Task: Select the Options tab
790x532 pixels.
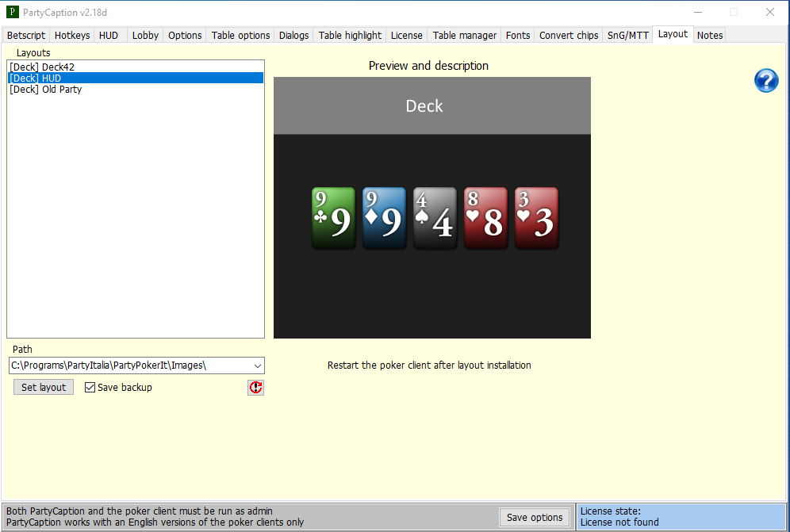Action: (185, 35)
